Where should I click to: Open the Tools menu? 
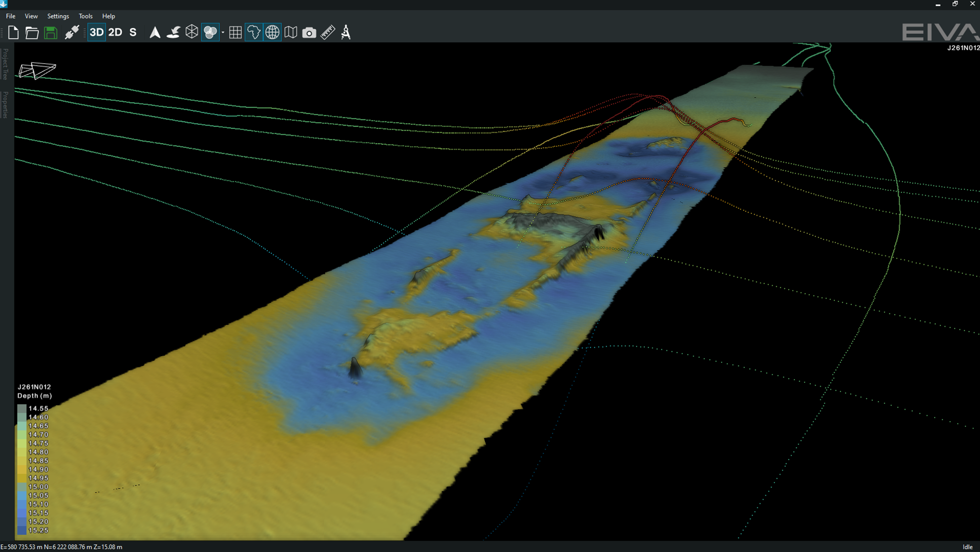point(86,16)
